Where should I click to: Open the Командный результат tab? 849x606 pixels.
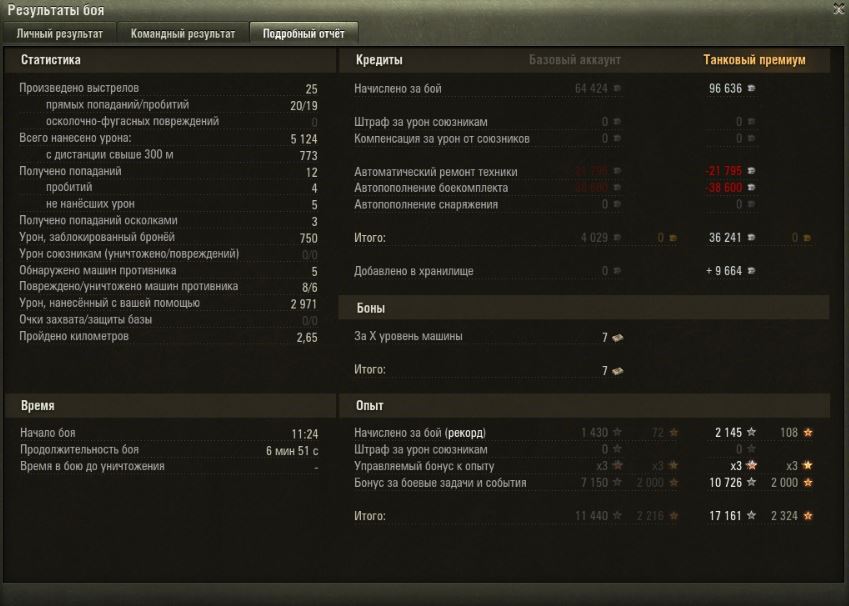click(183, 34)
